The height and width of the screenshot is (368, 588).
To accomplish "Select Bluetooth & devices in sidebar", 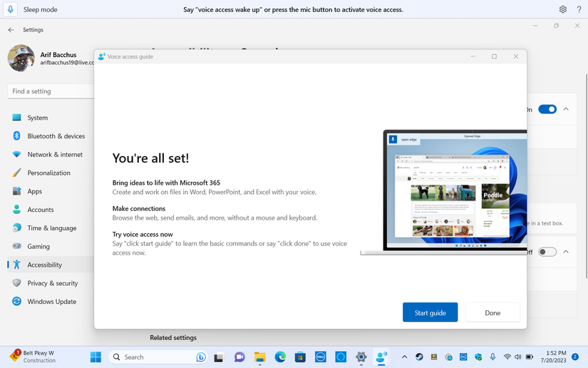I will (x=56, y=136).
